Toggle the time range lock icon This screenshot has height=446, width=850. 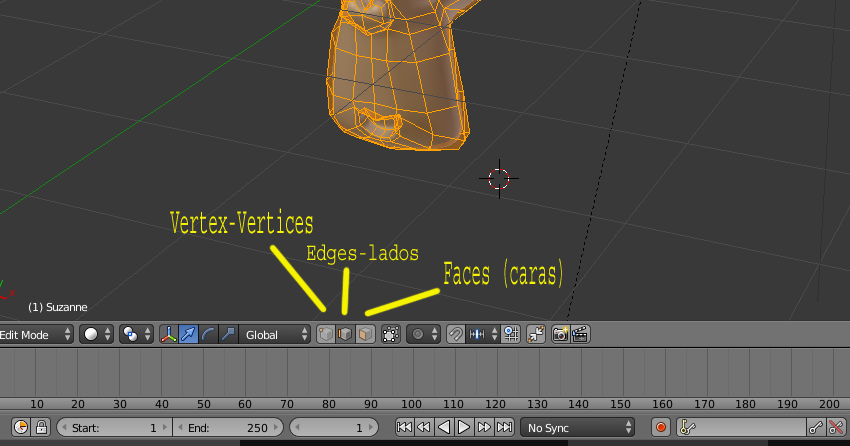pyautogui.click(x=41, y=428)
